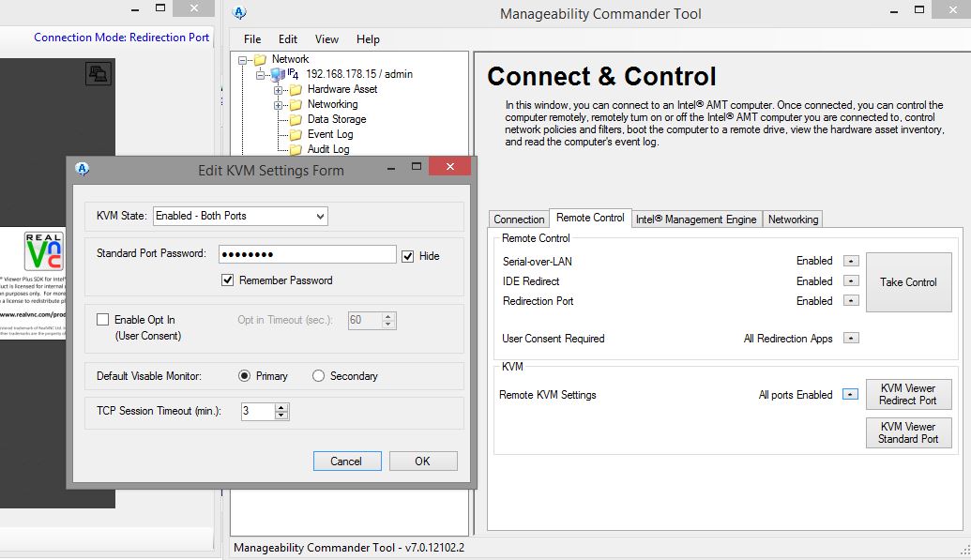Collapse the 192.168.178.15 tree node

point(261,75)
